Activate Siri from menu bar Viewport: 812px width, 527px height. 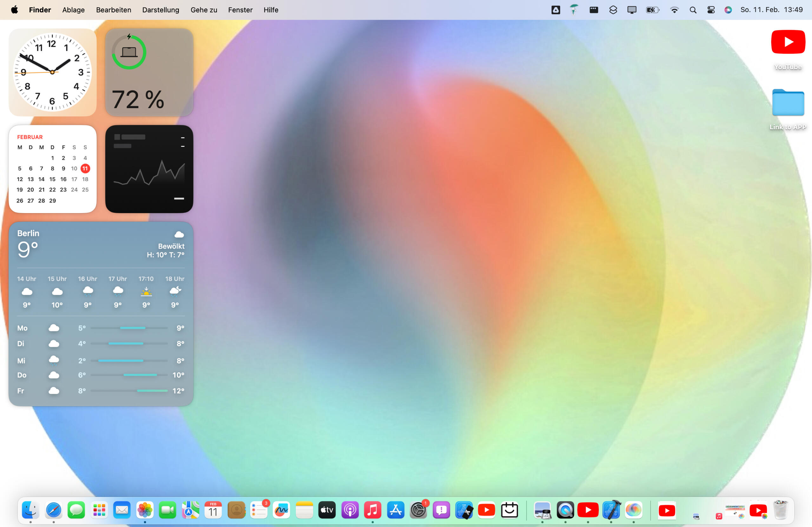728,10
